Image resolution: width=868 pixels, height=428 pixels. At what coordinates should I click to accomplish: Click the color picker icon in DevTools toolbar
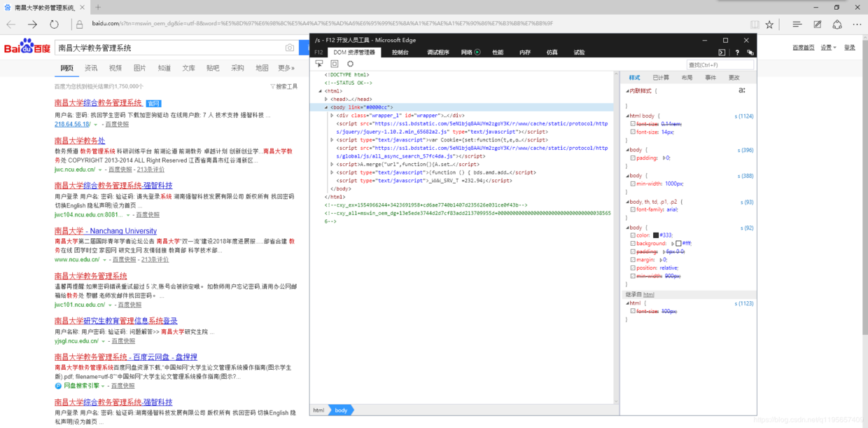pos(350,64)
